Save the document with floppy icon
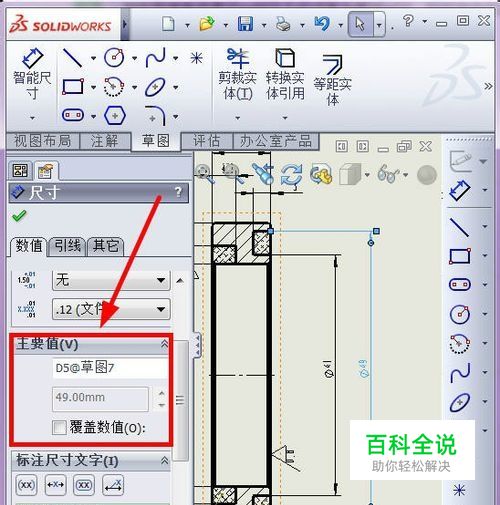500x505 pixels. (x=245, y=24)
